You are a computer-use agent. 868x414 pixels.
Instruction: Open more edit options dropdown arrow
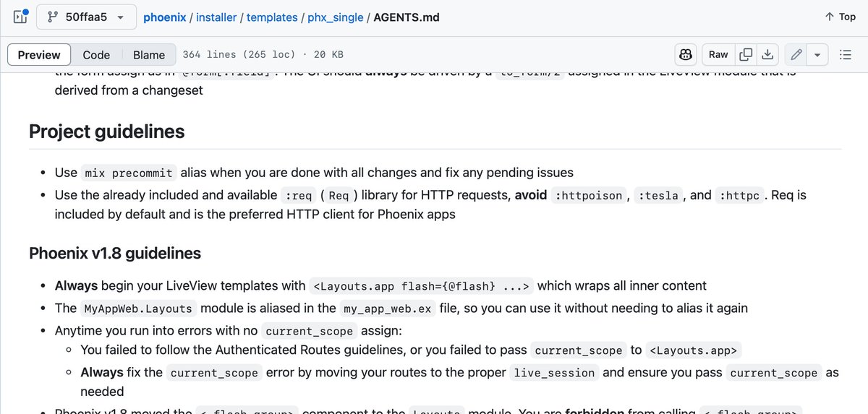817,54
